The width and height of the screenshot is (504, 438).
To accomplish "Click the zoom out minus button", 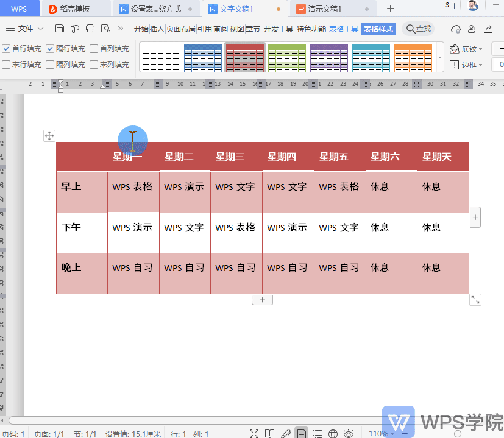I will point(405,434).
